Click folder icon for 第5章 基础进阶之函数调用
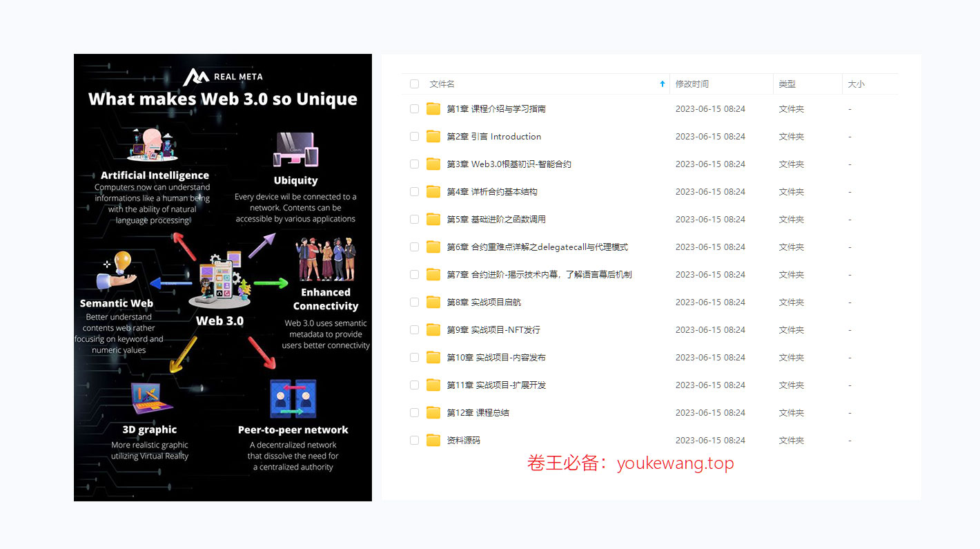 point(433,219)
